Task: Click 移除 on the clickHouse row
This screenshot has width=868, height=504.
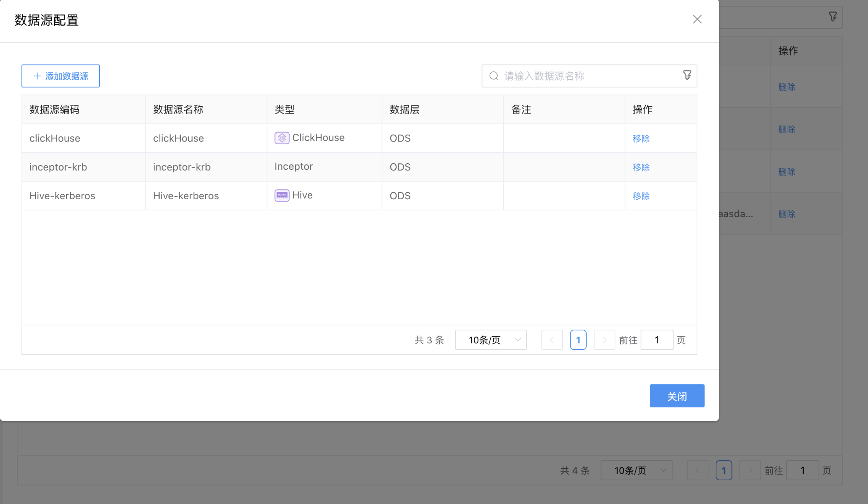Action: pos(641,138)
